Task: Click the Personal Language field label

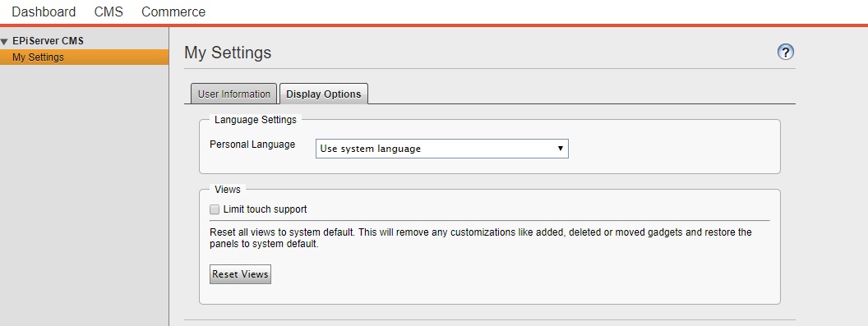Action: [252, 145]
